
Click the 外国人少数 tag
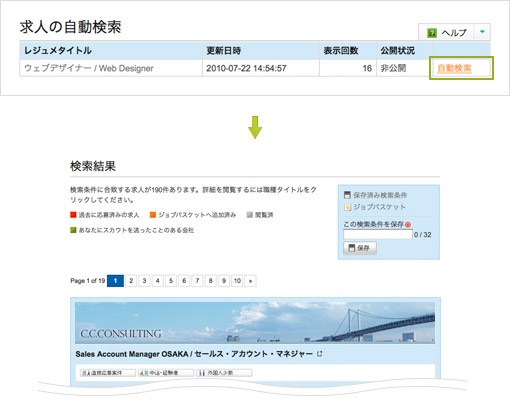pos(224,373)
